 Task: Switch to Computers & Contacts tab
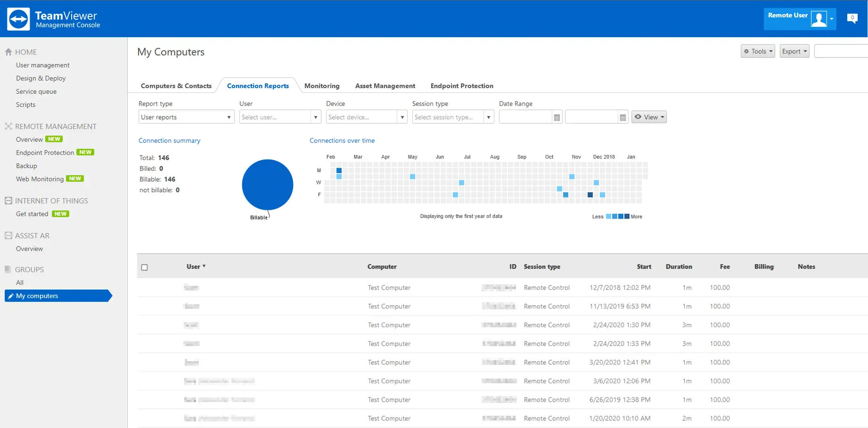click(x=176, y=86)
